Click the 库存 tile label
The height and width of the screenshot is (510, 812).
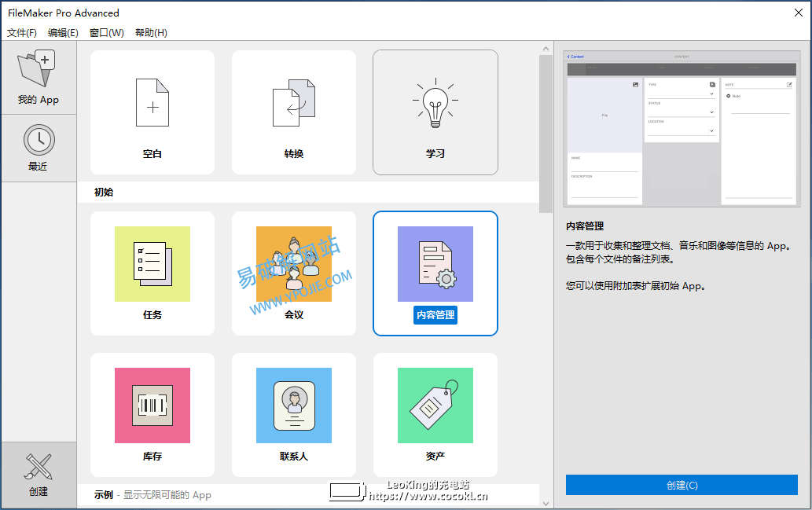(x=152, y=456)
